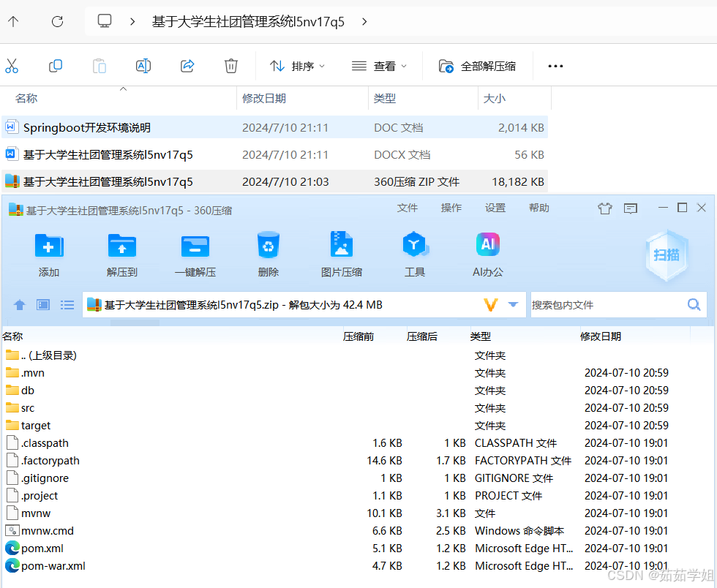Click the 扫描 scan badge button
Viewport: 717px width, 588px height.
[667, 255]
